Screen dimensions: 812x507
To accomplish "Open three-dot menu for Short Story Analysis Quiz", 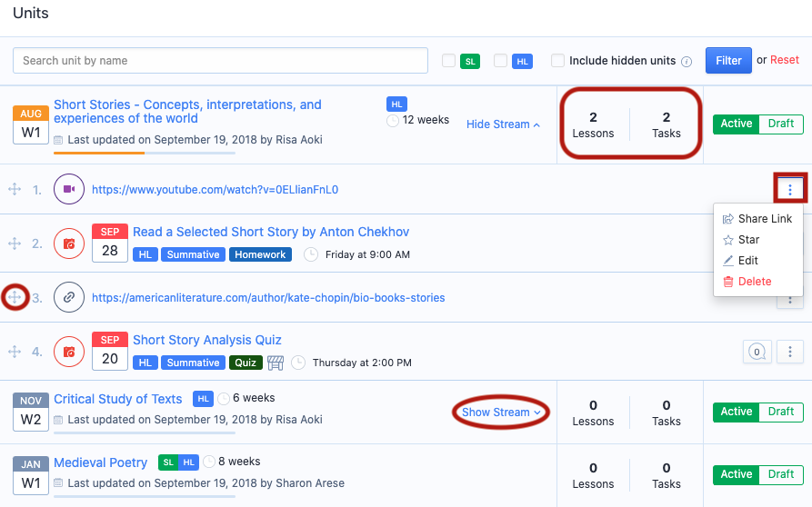I will tap(790, 352).
